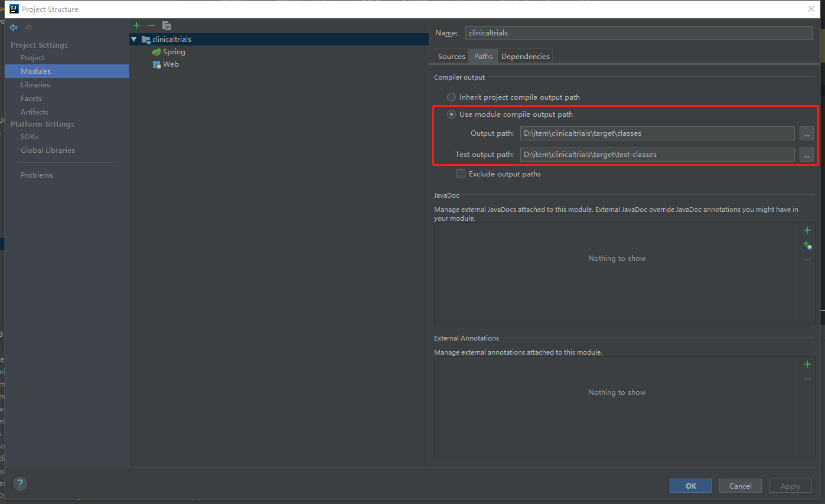Remove the external annotation minus icon
This screenshot has height=504, width=825.
pyautogui.click(x=807, y=379)
